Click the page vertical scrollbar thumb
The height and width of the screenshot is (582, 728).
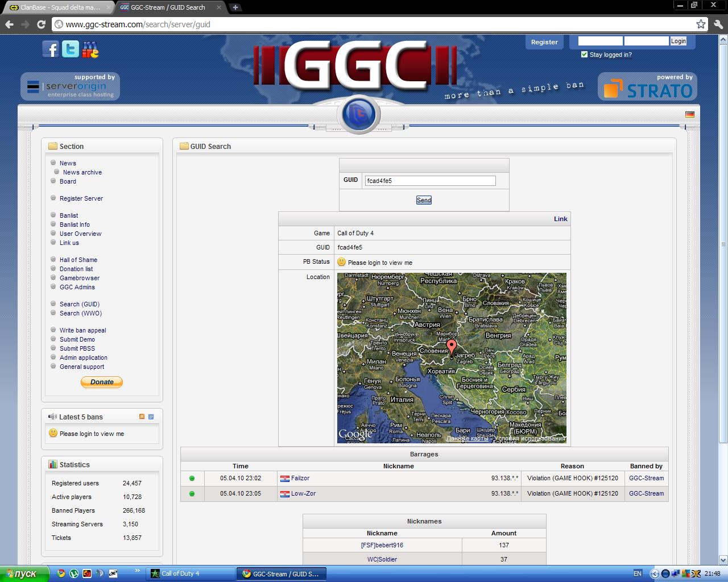pos(723,244)
